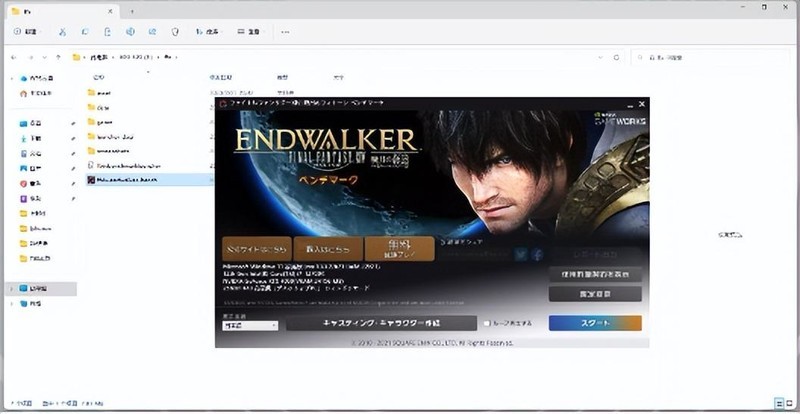Refresh the Explorer folder view

tap(616, 57)
